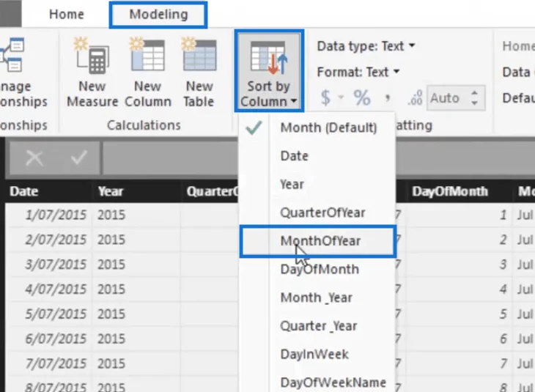The image size is (535, 392).
Task: Switch to the Home tab
Action: [67, 15]
